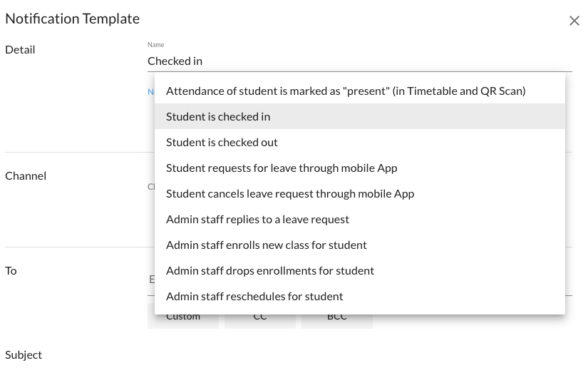Choose "Student cancels leave request" option
Viewport: 588px width, 368px height.
290,194
